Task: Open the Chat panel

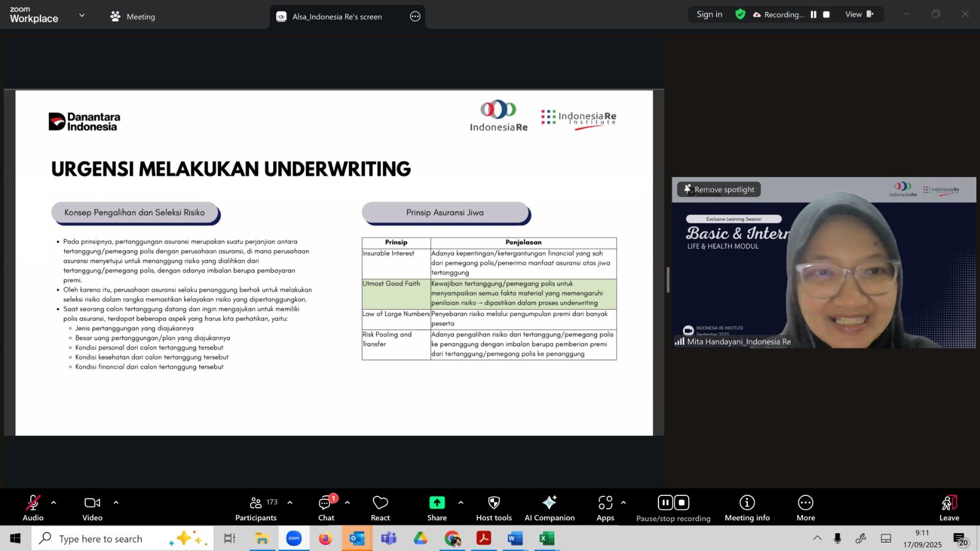Action: point(326,508)
